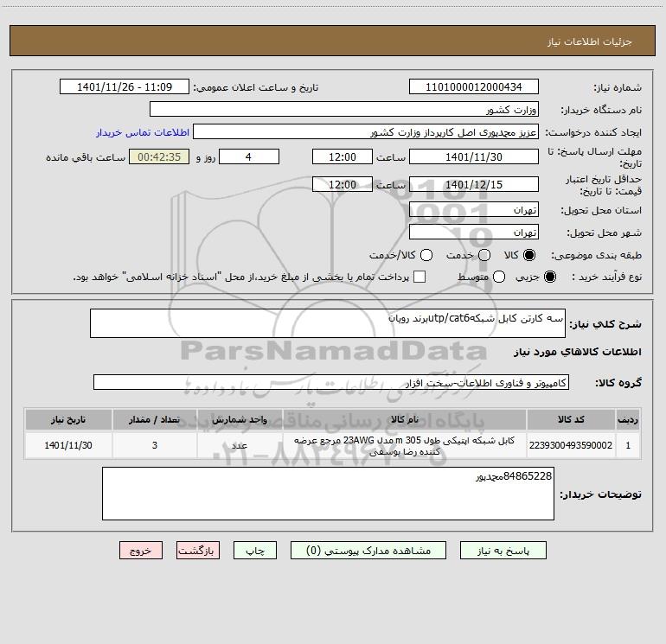Image resolution: width=666 pixels, height=644 pixels.
Task: Click the تعداد / مقدار column header
Action: 155,419
